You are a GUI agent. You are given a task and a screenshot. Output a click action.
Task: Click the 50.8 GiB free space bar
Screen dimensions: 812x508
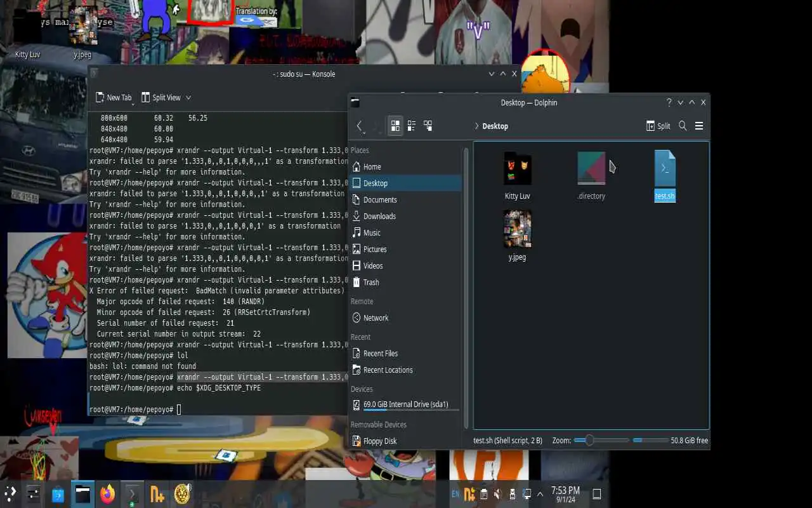tap(650, 440)
